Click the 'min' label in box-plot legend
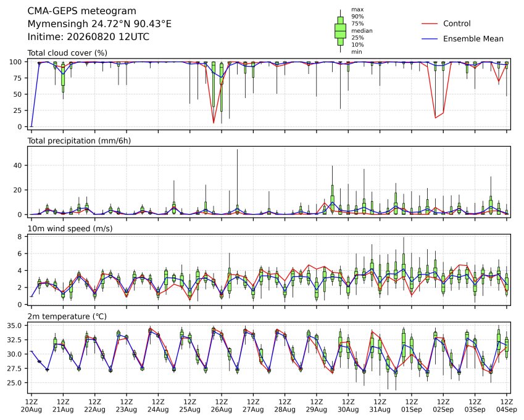 pos(356,52)
